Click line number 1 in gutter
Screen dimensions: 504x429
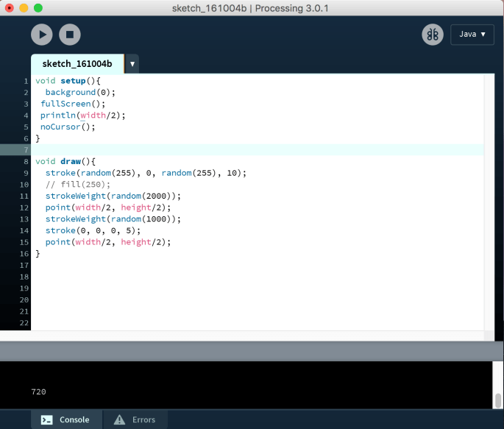tap(26, 81)
